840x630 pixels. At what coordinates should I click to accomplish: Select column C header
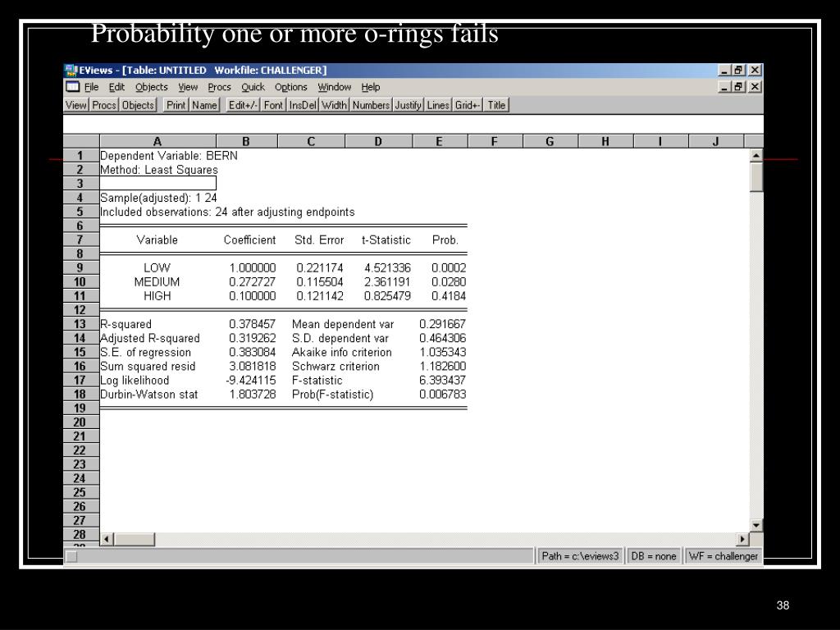311,141
